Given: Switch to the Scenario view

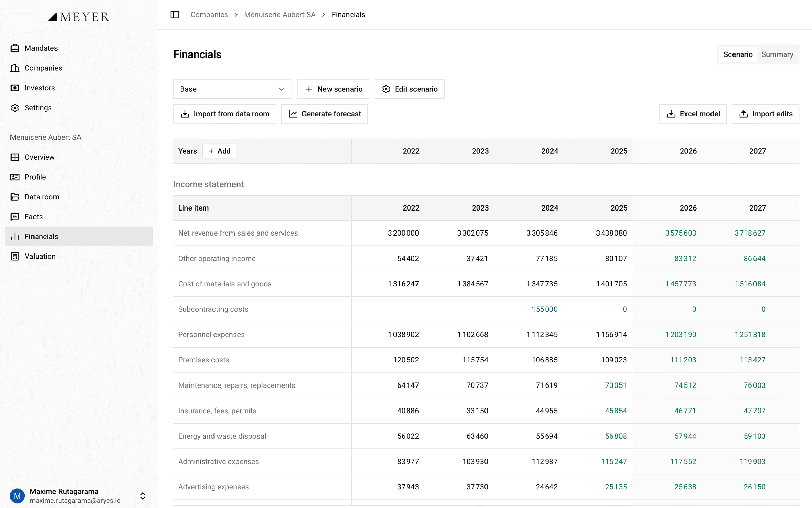Looking at the screenshot, I should (738, 54).
